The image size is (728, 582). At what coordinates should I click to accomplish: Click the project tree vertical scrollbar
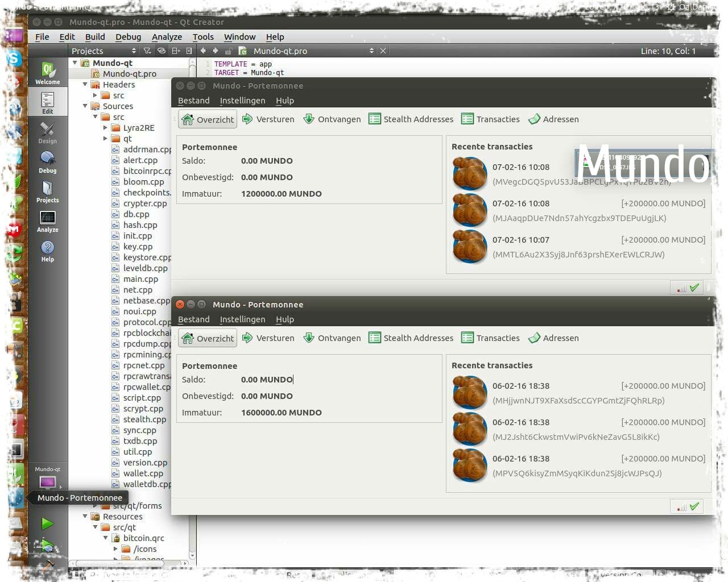click(192, 310)
